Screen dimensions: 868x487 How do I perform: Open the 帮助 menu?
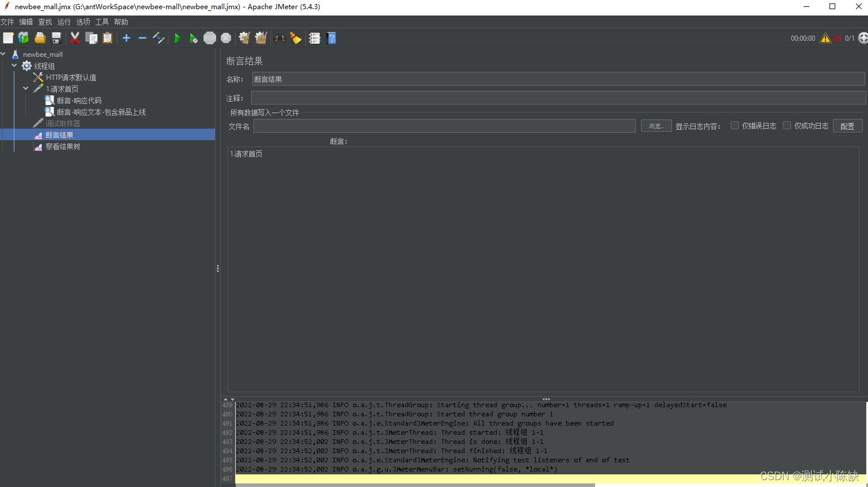click(121, 22)
